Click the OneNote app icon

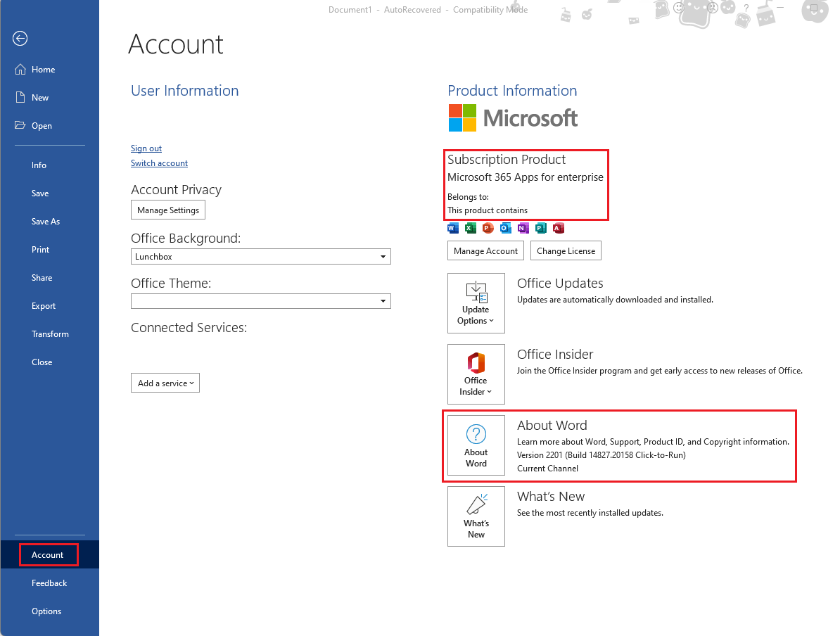point(523,228)
